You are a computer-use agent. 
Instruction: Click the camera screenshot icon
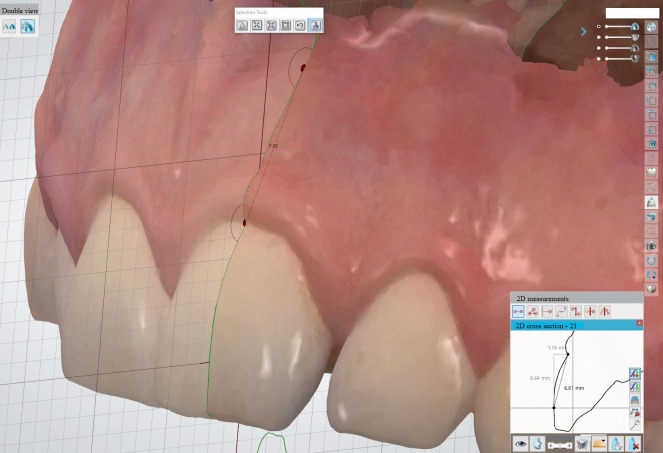coord(652,246)
